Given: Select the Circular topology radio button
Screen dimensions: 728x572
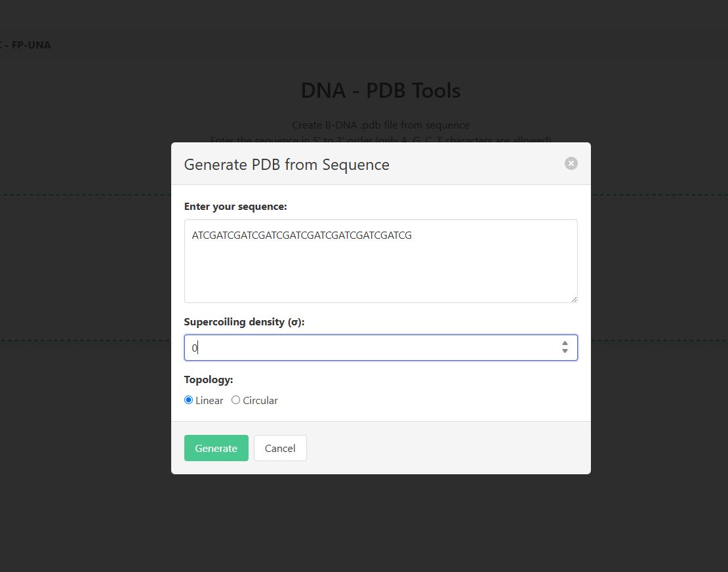Looking at the screenshot, I should 236,400.
